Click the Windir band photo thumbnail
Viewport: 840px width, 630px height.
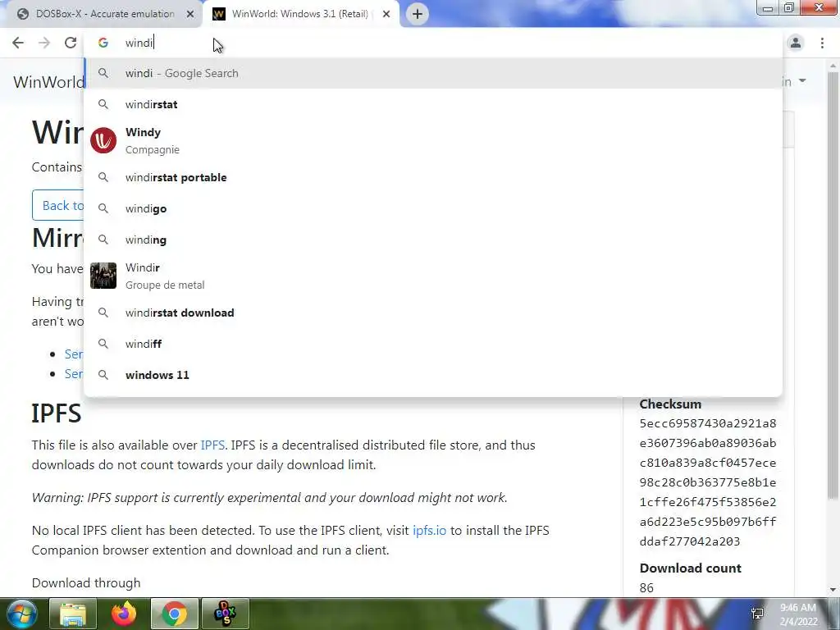tap(103, 276)
